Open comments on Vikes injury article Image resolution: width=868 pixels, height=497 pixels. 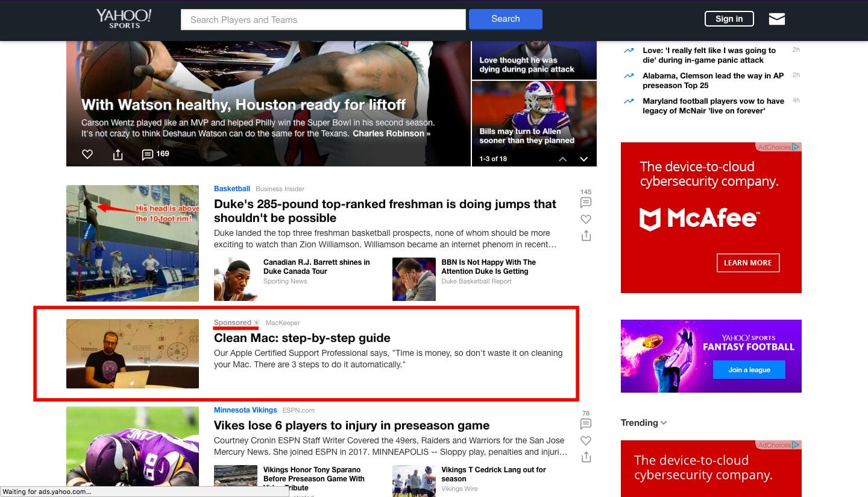tap(585, 423)
